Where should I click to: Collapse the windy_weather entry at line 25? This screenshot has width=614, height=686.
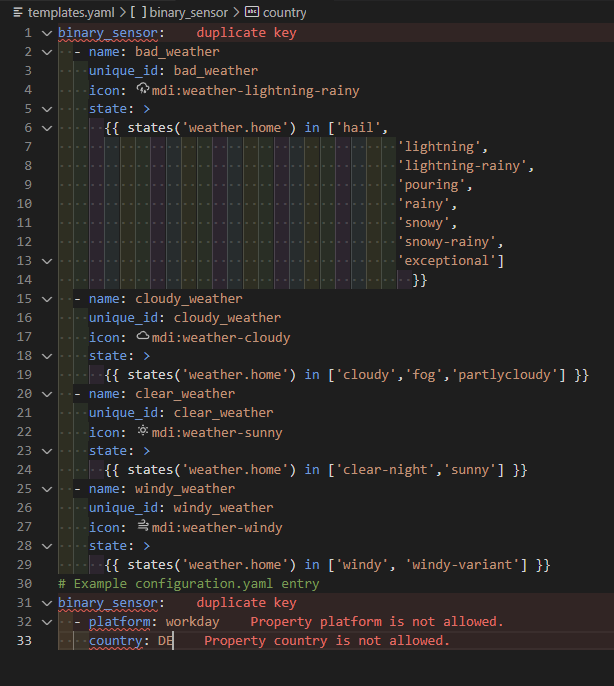coord(46,489)
